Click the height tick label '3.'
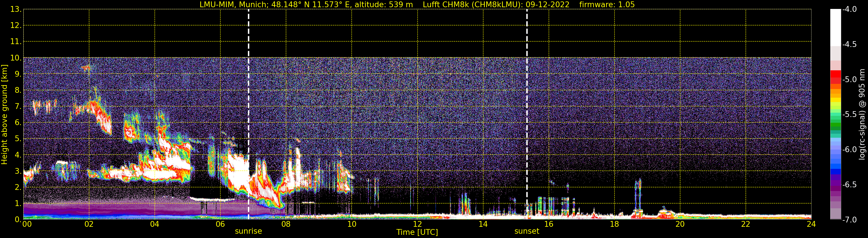The width and height of the screenshot is (868, 238). 18,171
